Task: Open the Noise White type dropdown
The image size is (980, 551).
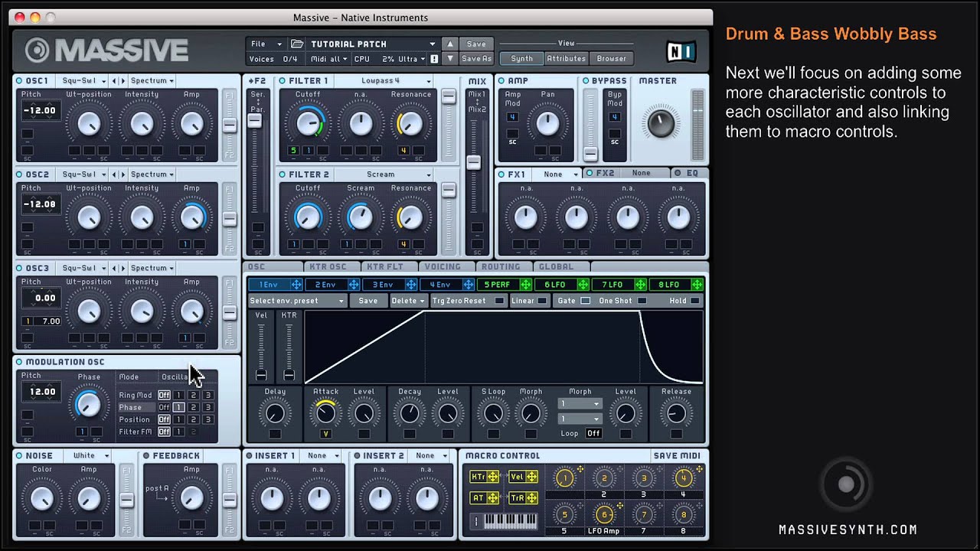Action: 87,455
